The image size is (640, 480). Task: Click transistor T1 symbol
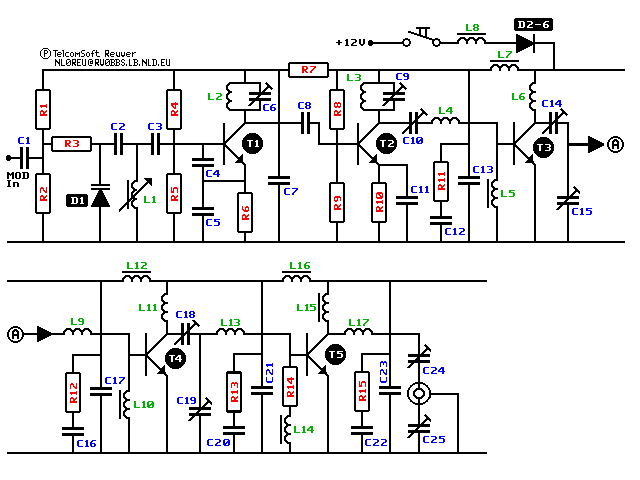pos(251,144)
